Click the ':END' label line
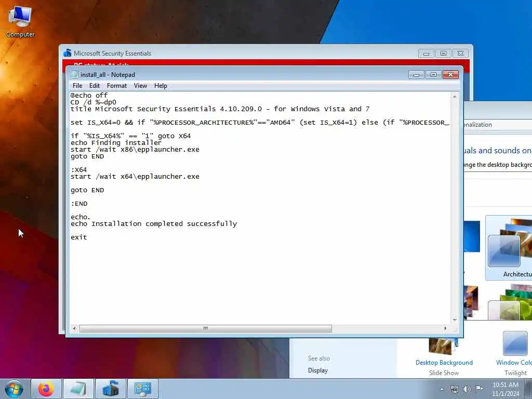The height and width of the screenshot is (399, 532). [79, 204]
